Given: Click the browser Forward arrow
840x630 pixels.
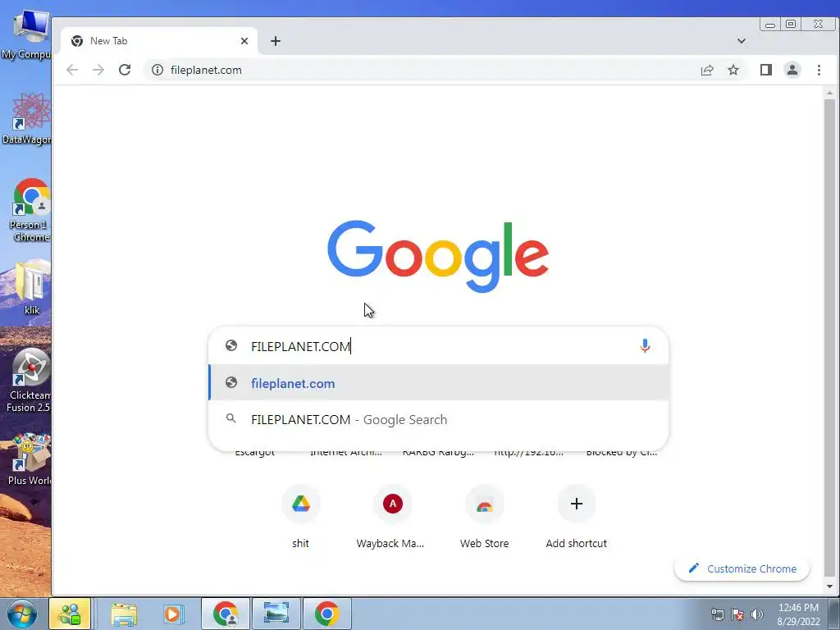Looking at the screenshot, I should pyautogui.click(x=98, y=71).
